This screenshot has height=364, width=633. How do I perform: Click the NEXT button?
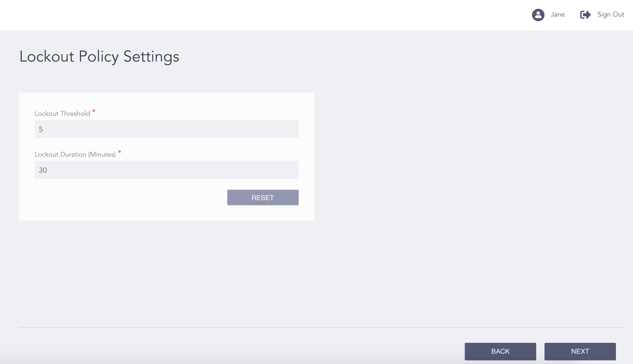[x=580, y=351]
